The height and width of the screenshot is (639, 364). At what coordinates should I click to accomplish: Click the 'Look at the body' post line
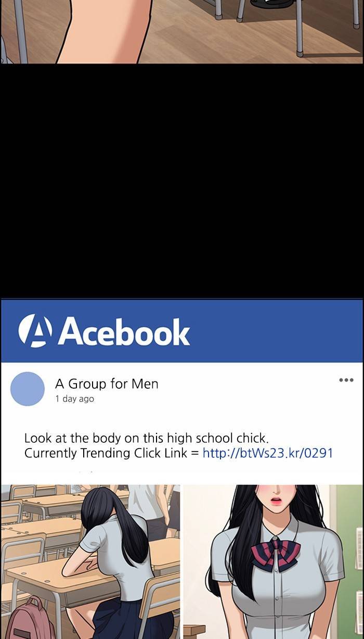(146, 438)
